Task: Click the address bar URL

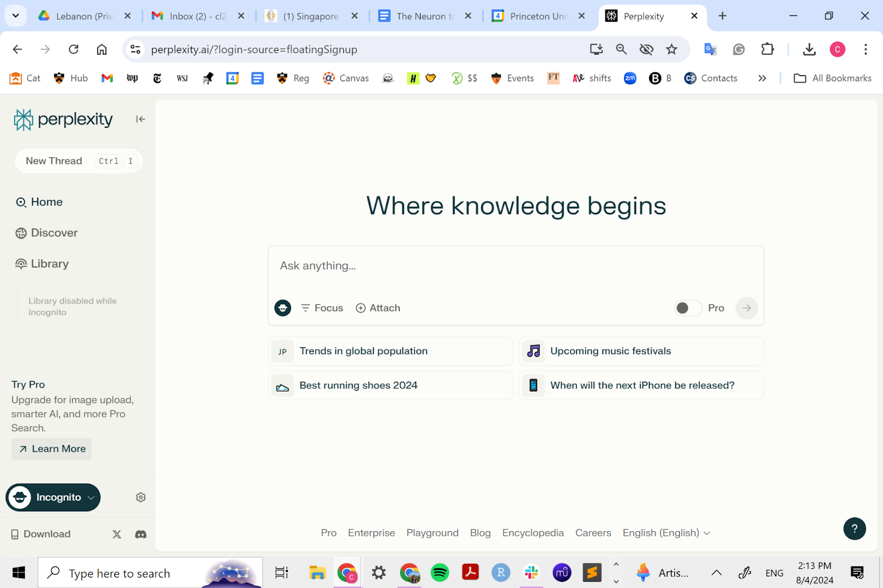Action: click(x=254, y=50)
